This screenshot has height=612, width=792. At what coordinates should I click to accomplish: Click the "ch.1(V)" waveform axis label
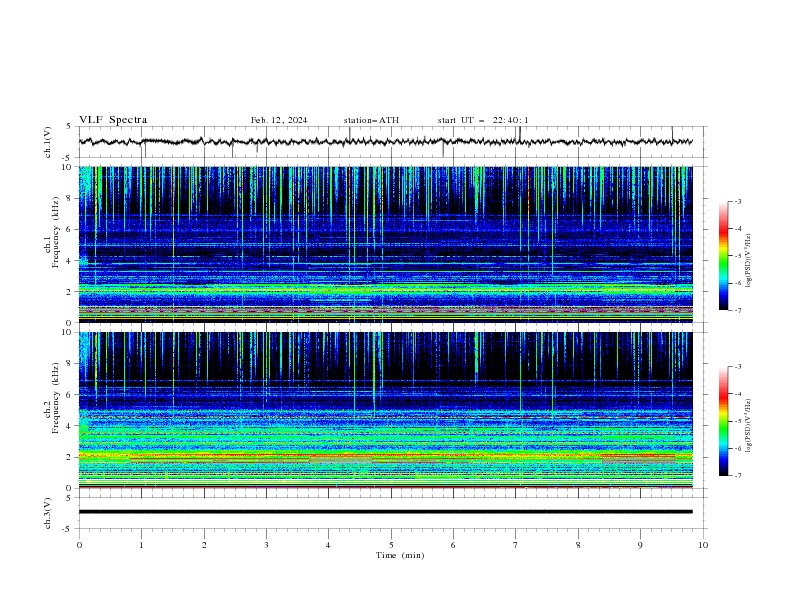pos(48,142)
